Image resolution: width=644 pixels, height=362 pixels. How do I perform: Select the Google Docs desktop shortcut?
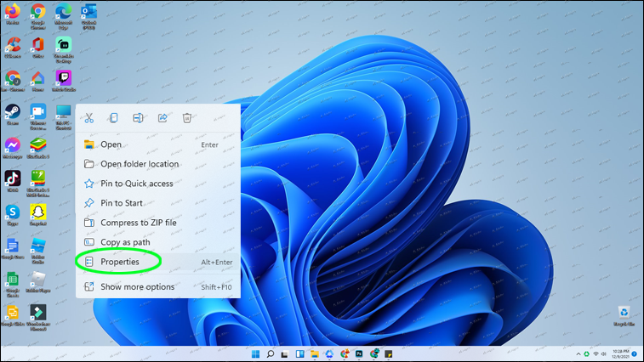[x=13, y=248]
